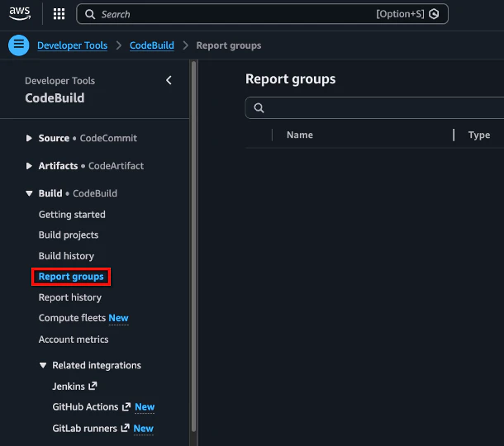Viewport: 504px width, 446px height.
Task: Open GitHub Actions external link icon
Action: point(126,407)
